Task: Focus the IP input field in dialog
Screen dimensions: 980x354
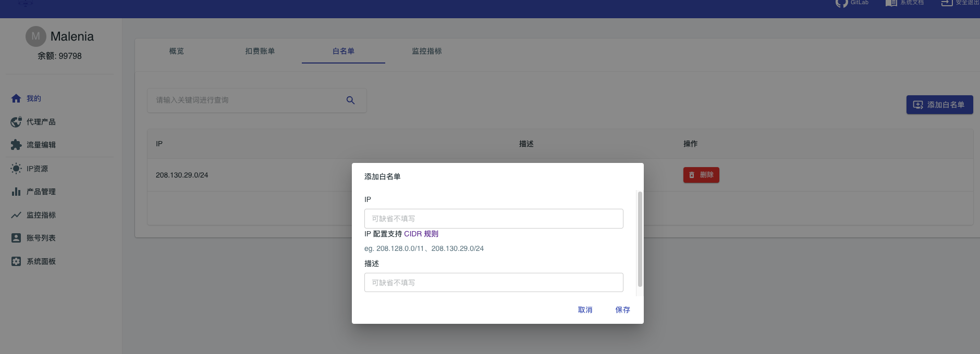Action: [x=494, y=219]
